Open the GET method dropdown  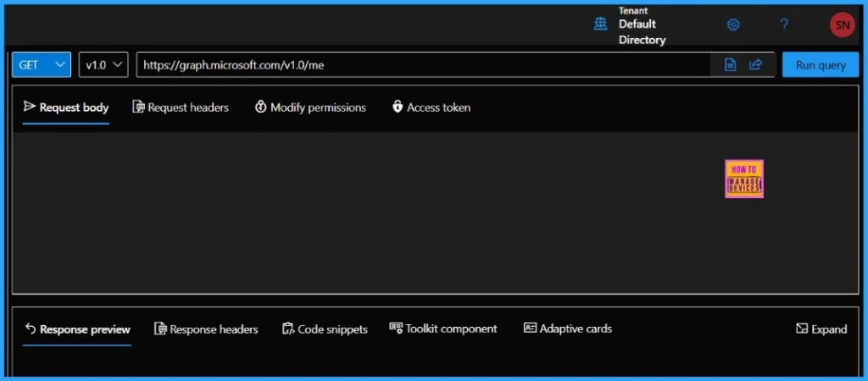point(42,64)
